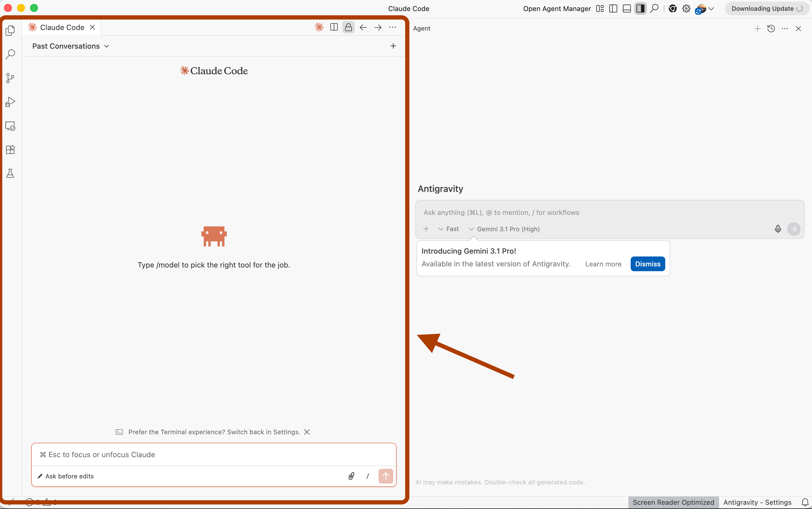Focus the Claude prompt input field
This screenshot has width=812, height=509.
[x=214, y=454]
